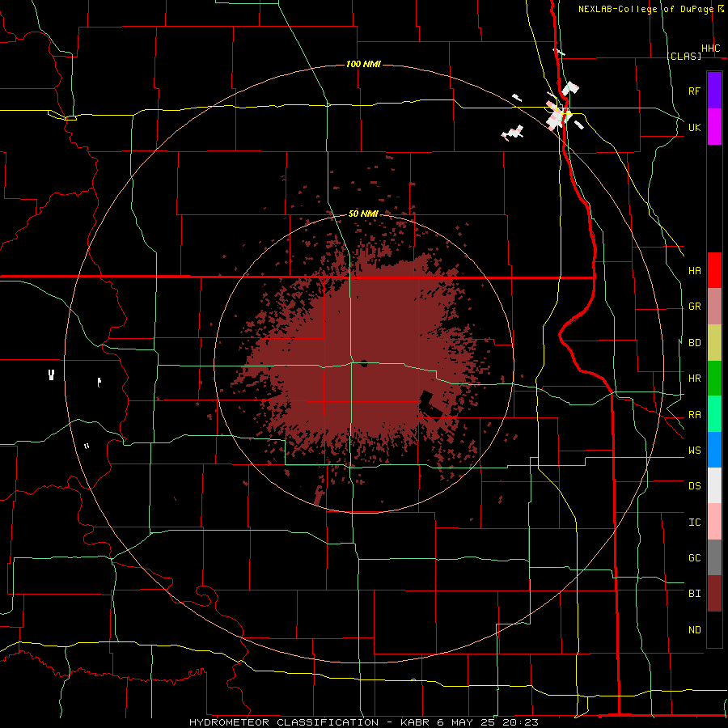Click the UK magenta legend swatch
728x728 pixels.
(x=714, y=127)
